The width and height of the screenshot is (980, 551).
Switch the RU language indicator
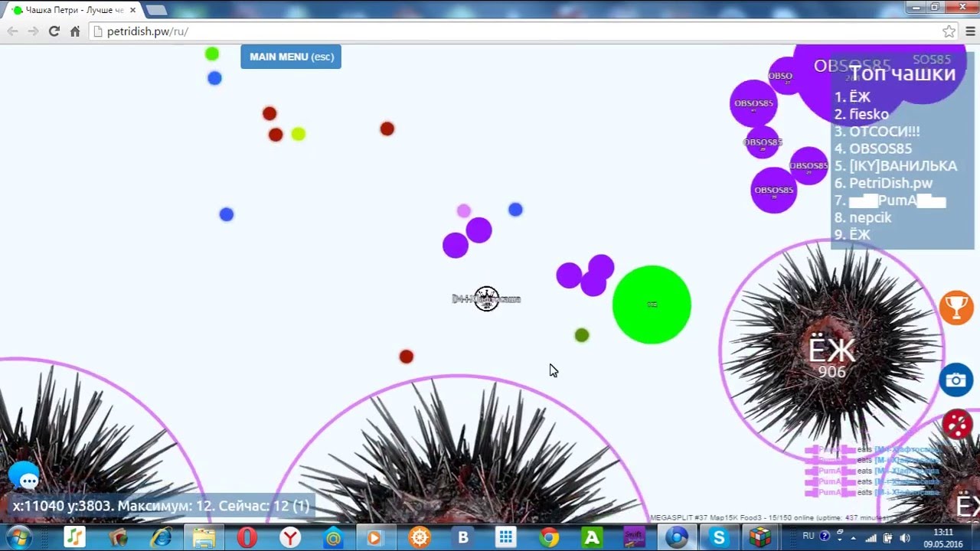point(808,536)
